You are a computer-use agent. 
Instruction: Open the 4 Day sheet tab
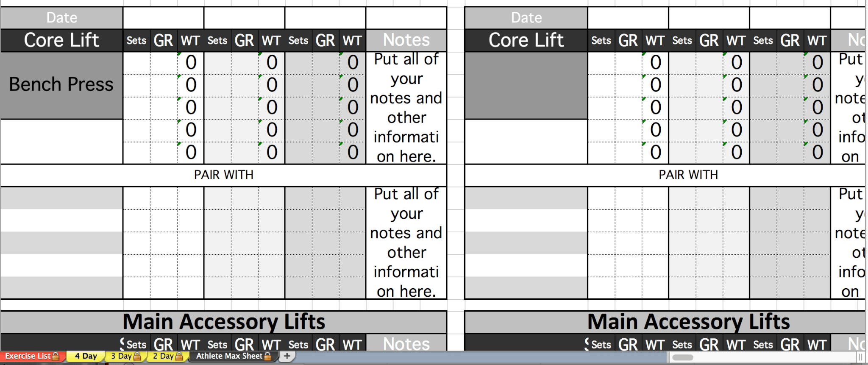coord(86,357)
